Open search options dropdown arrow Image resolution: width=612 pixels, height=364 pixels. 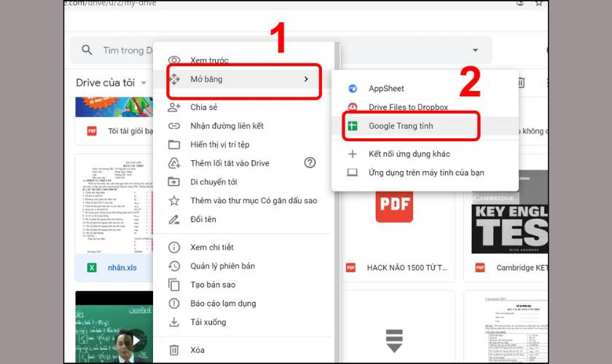pyautogui.click(x=475, y=50)
